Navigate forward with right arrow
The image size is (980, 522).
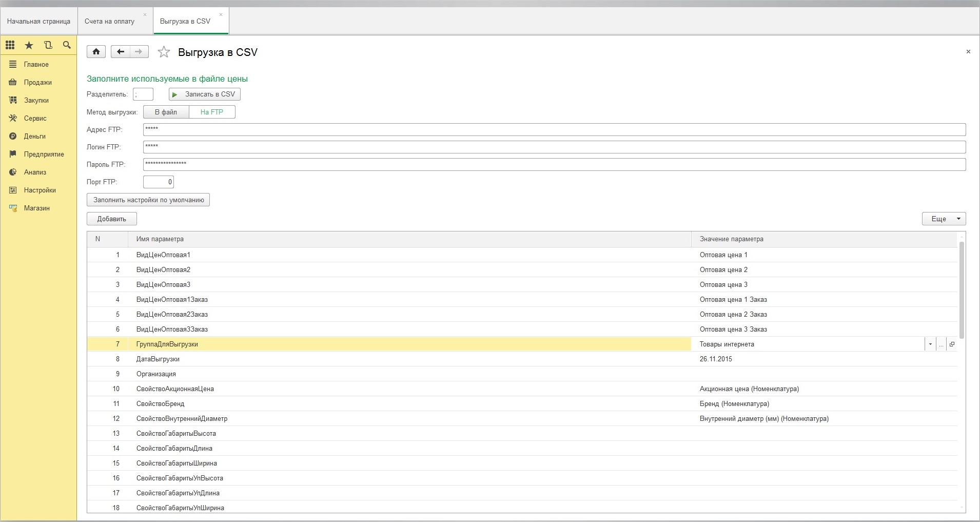coord(139,51)
